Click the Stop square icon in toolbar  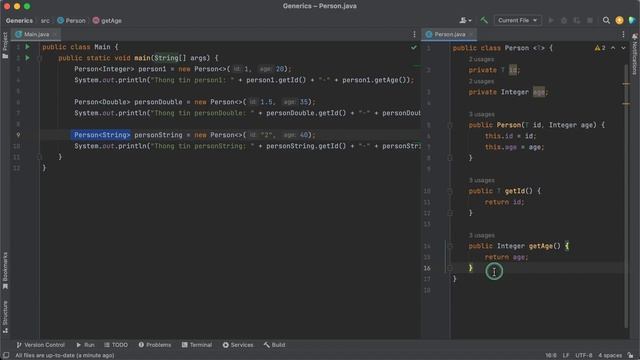590,20
